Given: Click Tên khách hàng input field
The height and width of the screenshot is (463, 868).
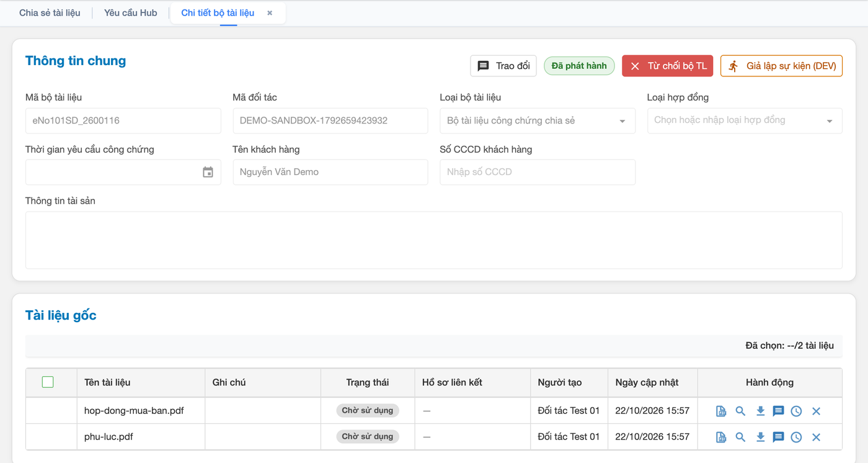Looking at the screenshot, I should click(x=330, y=172).
